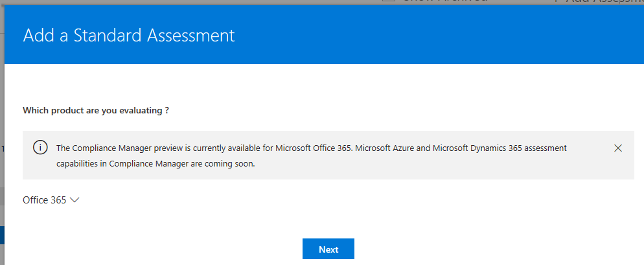Click the Compliance Manager preview message text

[312, 156]
